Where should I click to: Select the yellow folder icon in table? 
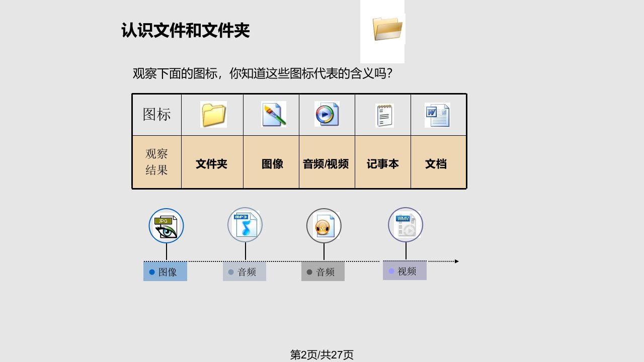tap(213, 114)
